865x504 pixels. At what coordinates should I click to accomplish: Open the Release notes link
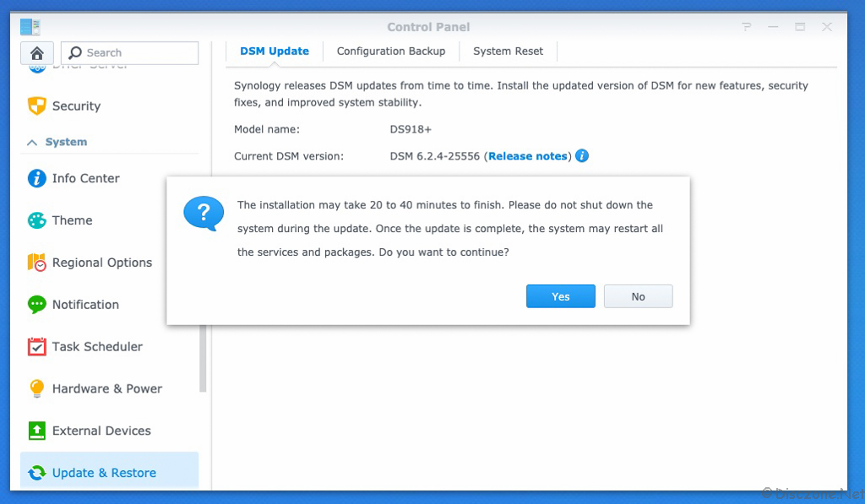527,156
